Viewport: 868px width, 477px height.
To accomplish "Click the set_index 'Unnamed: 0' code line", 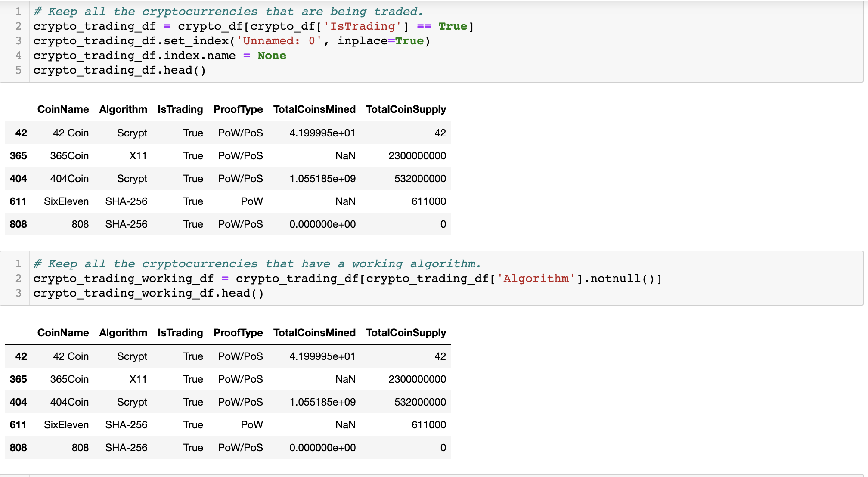I will (x=232, y=41).
